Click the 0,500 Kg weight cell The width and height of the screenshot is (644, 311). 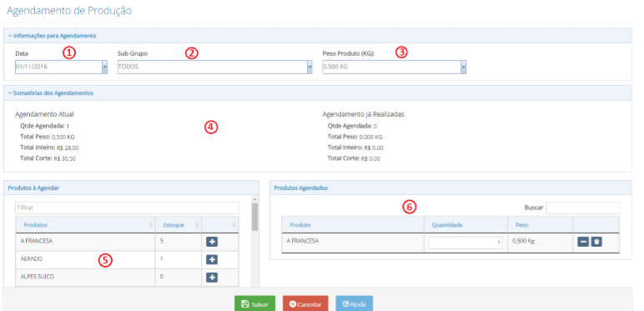(x=523, y=241)
